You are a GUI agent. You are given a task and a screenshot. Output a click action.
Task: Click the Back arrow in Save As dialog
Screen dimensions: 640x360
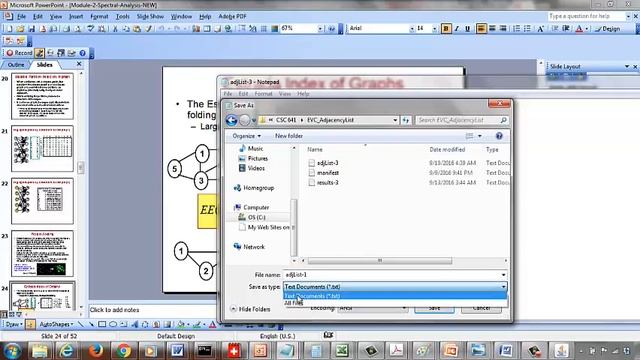point(231,120)
